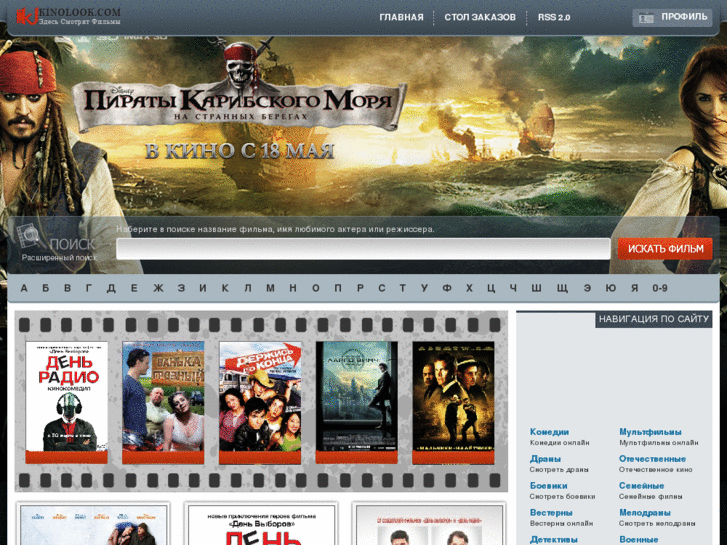Open the ГЛАВНАЯ menu item
Image resolution: width=727 pixels, height=545 pixels.
(x=401, y=18)
